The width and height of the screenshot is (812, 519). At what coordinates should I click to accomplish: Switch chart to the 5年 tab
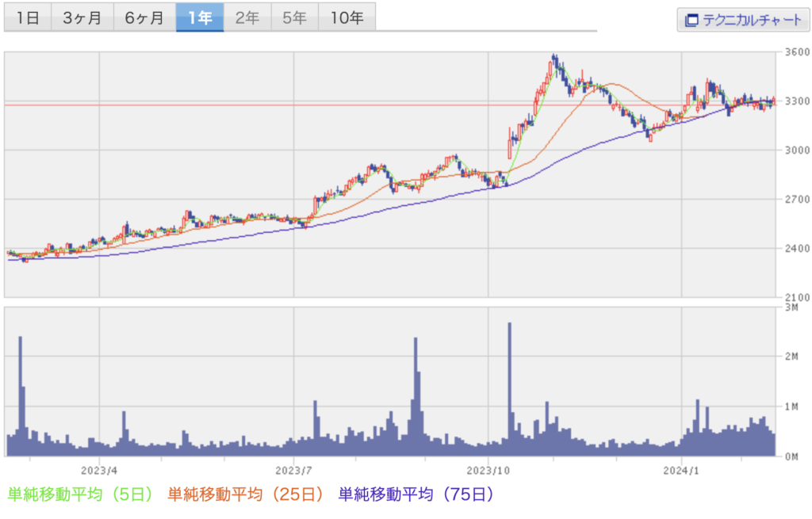[295, 17]
